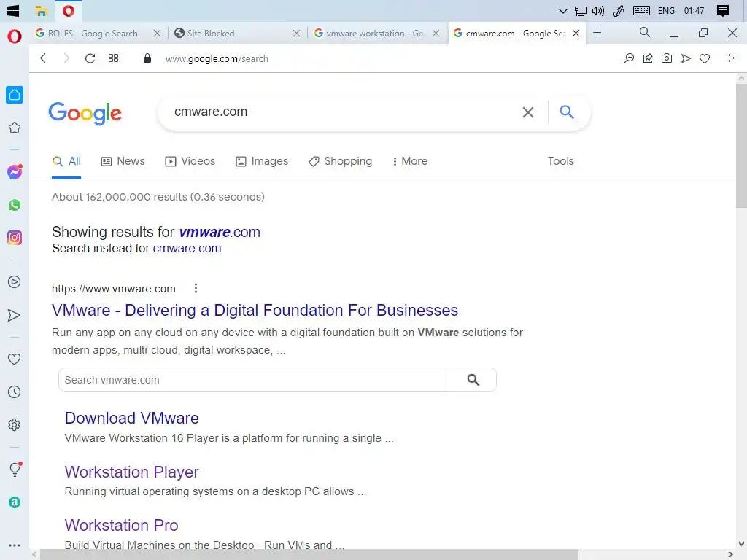This screenshot has width=747, height=560.
Task: Open the Download VMware link
Action: pos(132,418)
